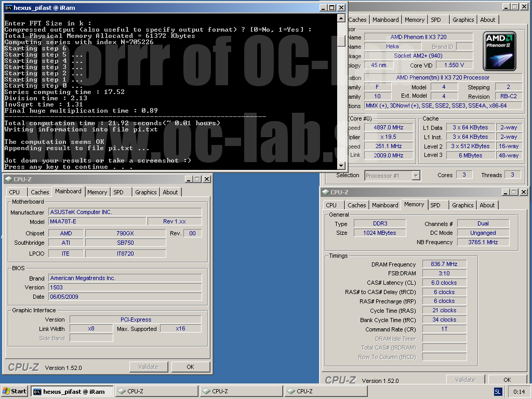532x399 pixels.
Task: Open SPD tab in Mainboard CPU-Z window
Action: coord(118,192)
